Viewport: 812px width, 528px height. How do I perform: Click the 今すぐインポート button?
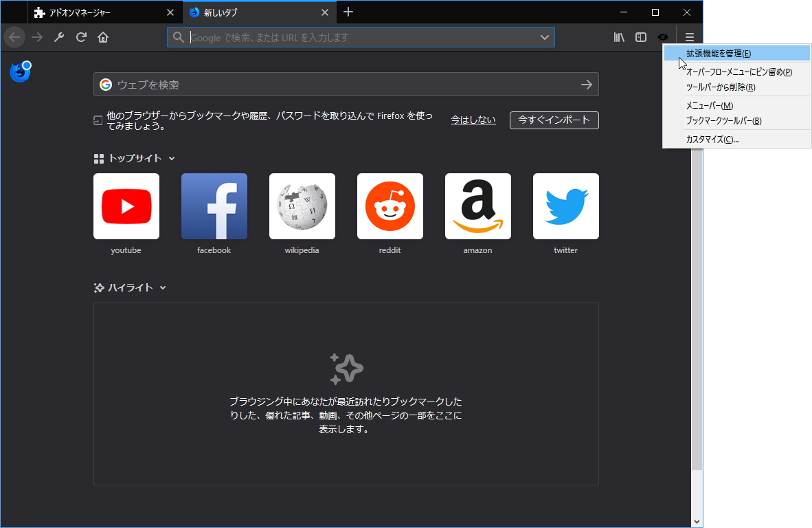(554, 120)
